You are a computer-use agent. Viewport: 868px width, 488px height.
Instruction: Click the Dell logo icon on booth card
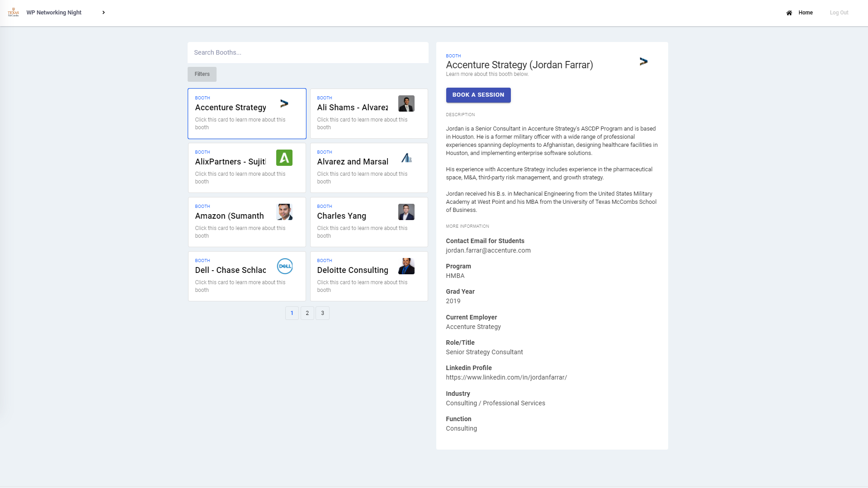click(x=284, y=266)
